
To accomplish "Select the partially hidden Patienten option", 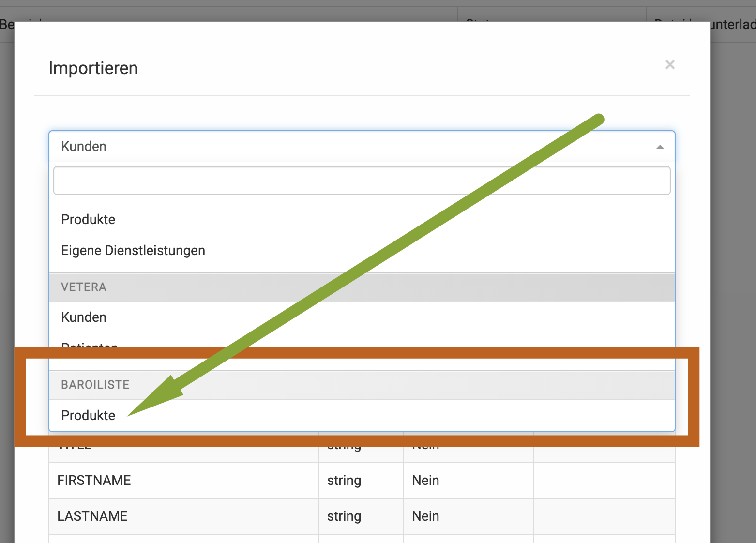I will (x=90, y=345).
